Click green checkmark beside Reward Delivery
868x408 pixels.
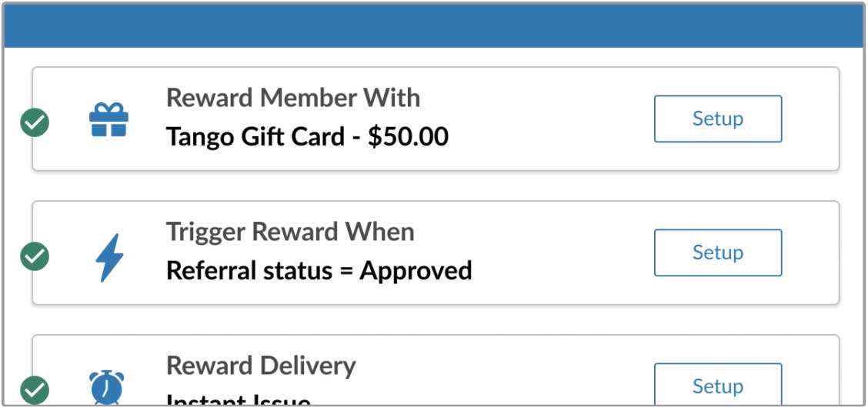[x=35, y=390]
